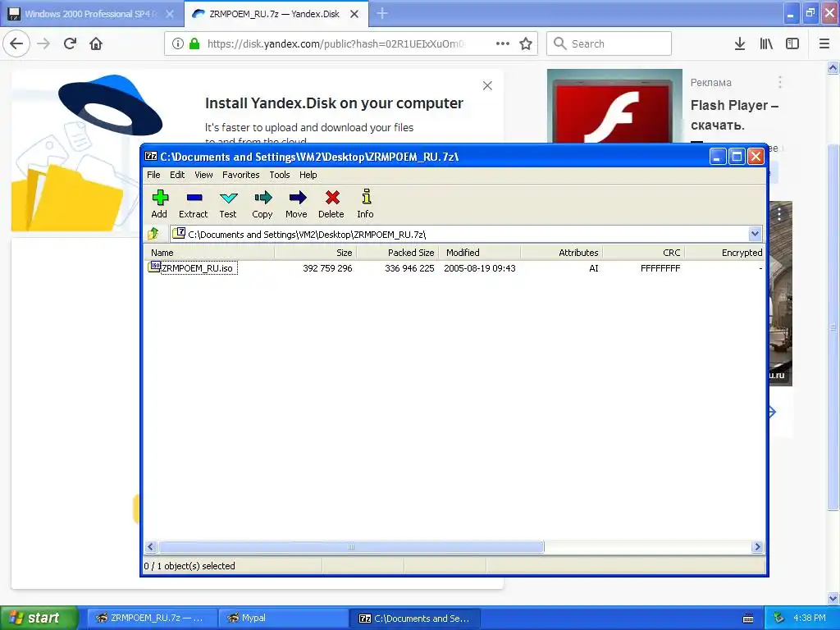The width and height of the screenshot is (840, 630).
Task: Go up one folder level in 7-Zip
Action: click(153, 234)
